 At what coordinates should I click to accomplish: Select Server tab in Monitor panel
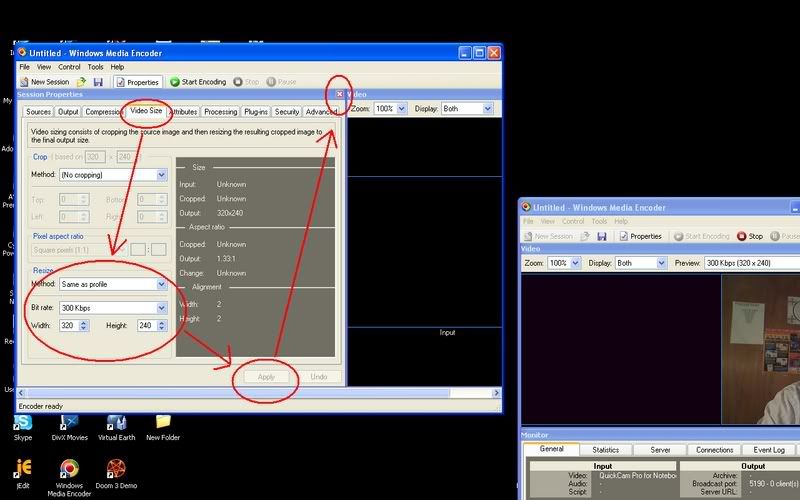[x=660, y=450]
